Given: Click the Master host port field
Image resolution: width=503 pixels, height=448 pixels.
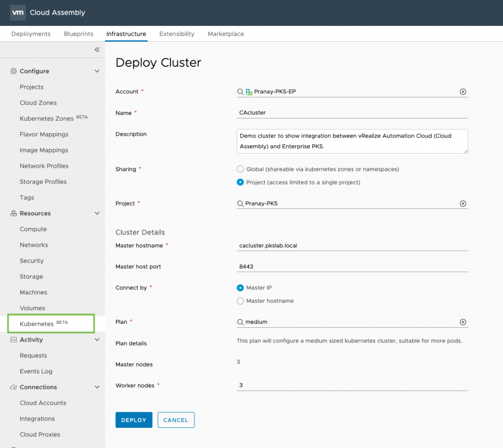Looking at the screenshot, I should coord(352,266).
